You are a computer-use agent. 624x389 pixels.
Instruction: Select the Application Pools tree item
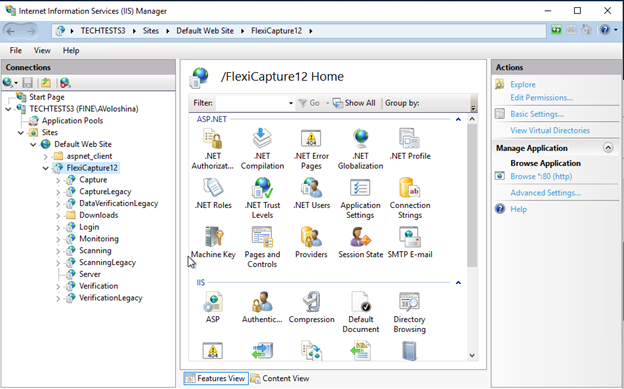(72, 121)
